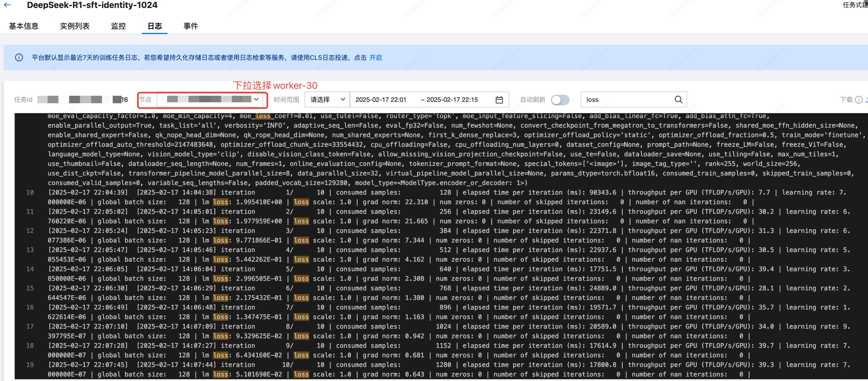Image resolution: width=868 pixels, height=381 pixels.
Task: Click the grad norm value 22.310
Action: [x=416, y=202]
